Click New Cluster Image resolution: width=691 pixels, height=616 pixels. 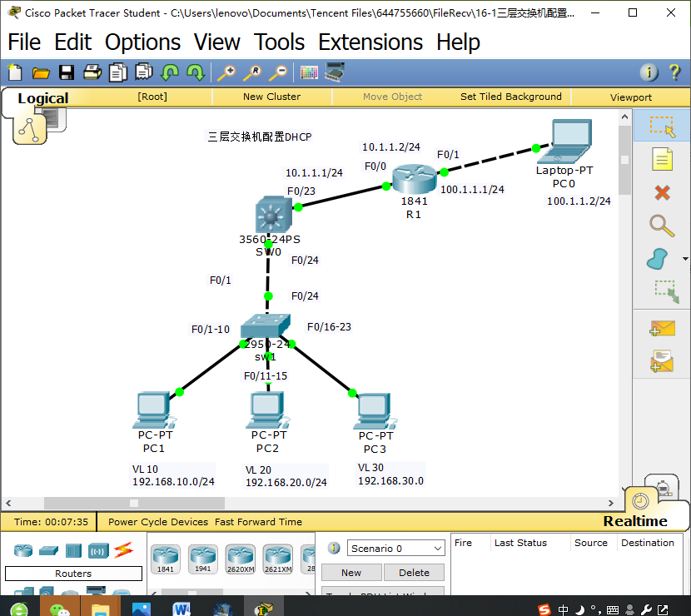(272, 97)
